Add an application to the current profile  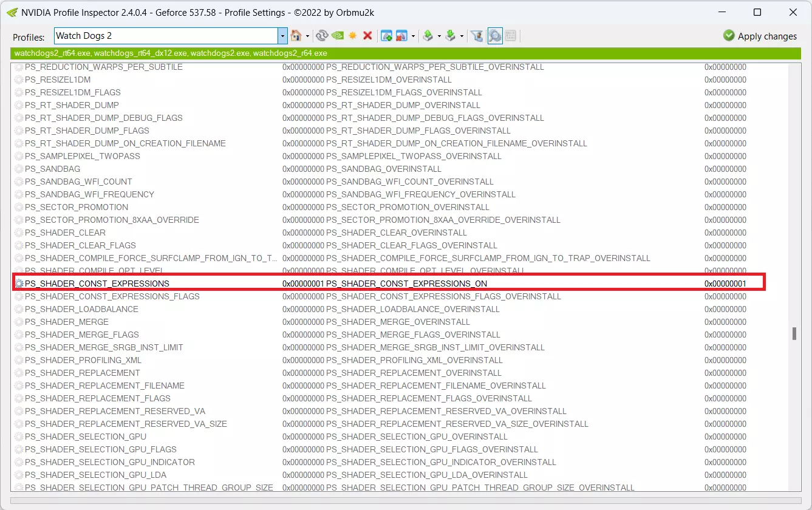386,36
